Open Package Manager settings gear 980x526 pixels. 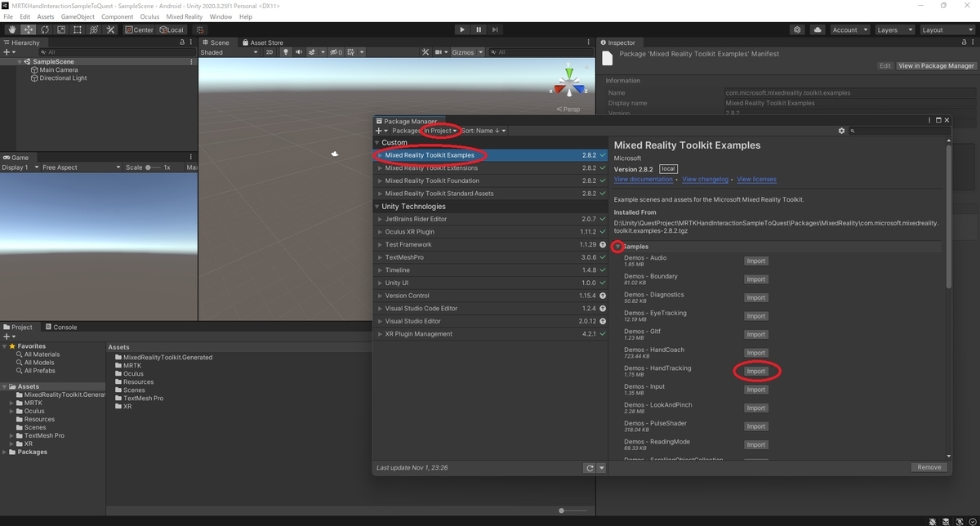coord(841,131)
